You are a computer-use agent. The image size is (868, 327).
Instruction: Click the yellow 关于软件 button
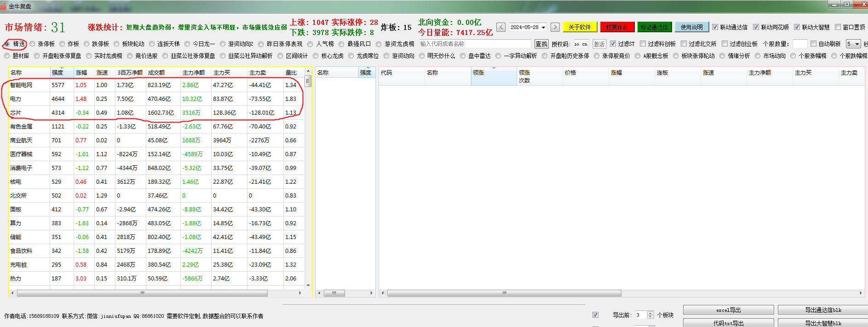[580, 27]
